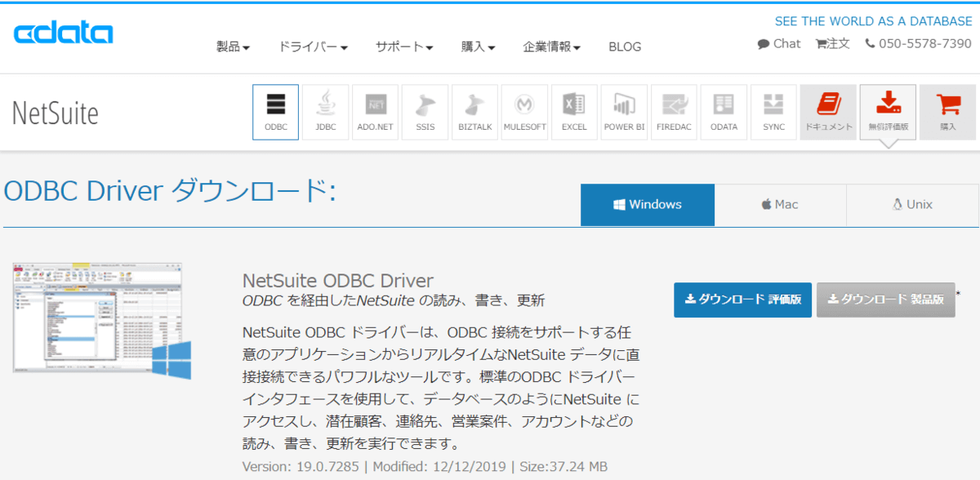Click the NetSuite ODBC Driver title
Viewport: 980px width, 480px height.
pyautogui.click(x=338, y=281)
